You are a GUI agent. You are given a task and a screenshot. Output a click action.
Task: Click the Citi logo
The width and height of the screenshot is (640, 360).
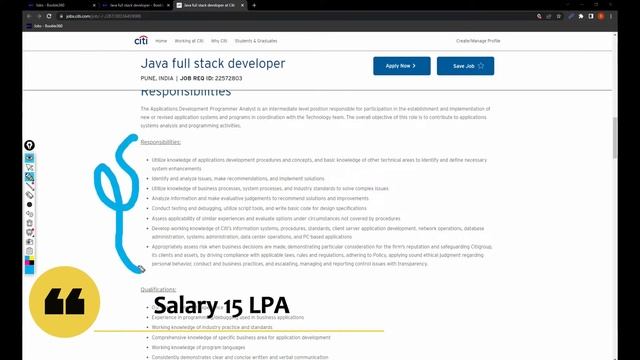[141, 40]
